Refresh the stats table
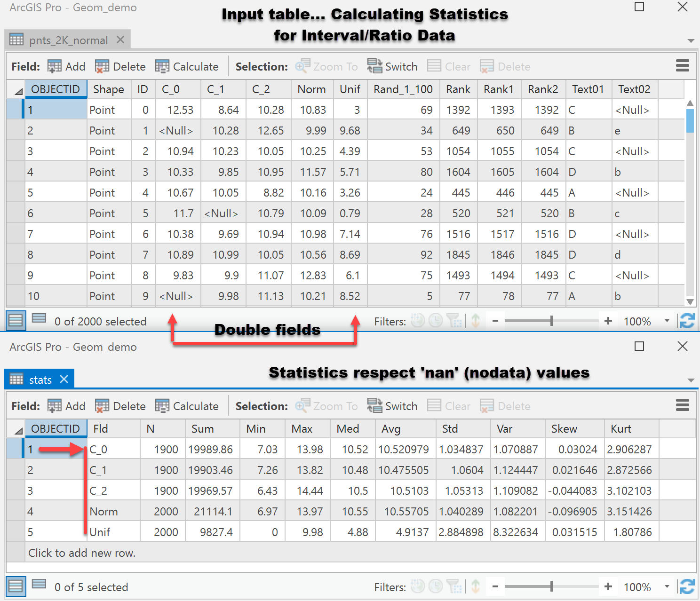This screenshot has height=601, width=700. click(x=687, y=587)
